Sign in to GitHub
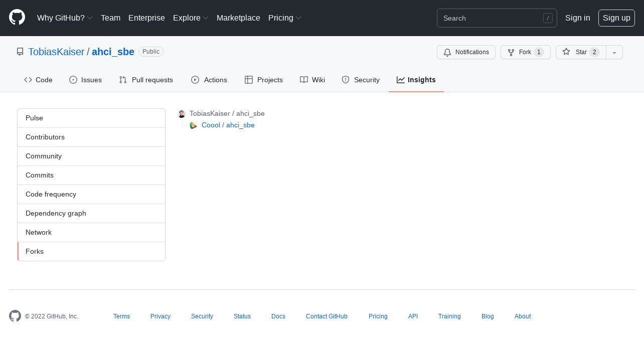 (577, 18)
